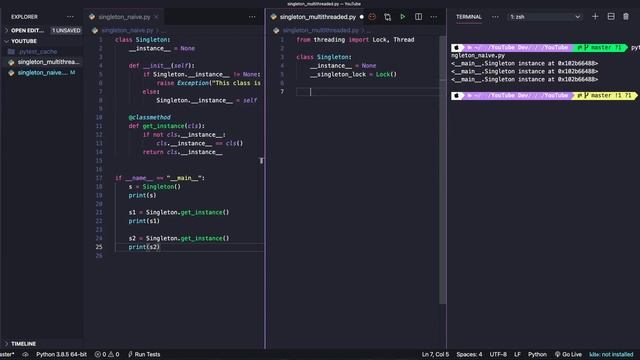Image resolution: width=640 pixels, height=360 pixels.
Task: Click synchronize changes icon in status bar
Action: (25, 354)
